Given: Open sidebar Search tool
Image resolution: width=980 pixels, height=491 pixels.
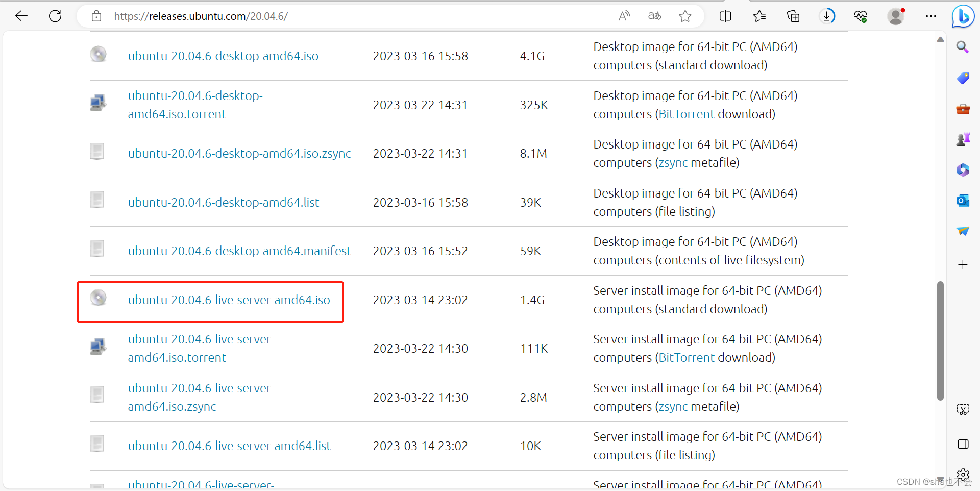Looking at the screenshot, I should coord(963,47).
